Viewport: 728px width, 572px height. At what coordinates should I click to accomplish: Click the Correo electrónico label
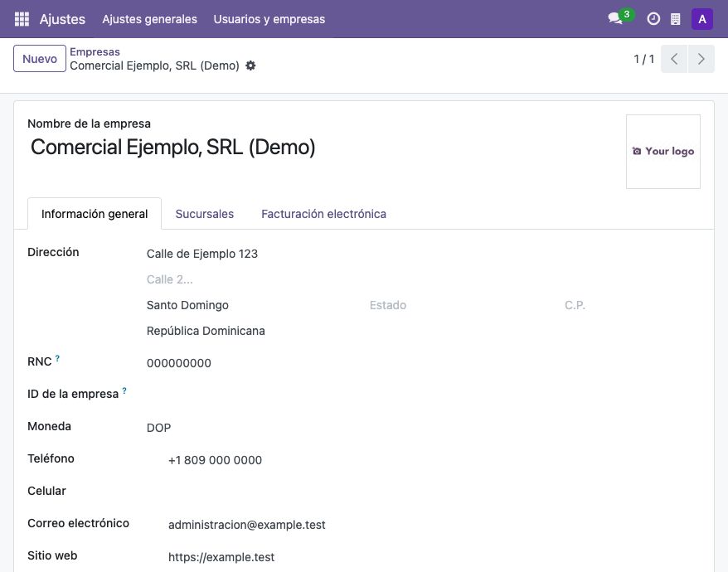pos(79,523)
